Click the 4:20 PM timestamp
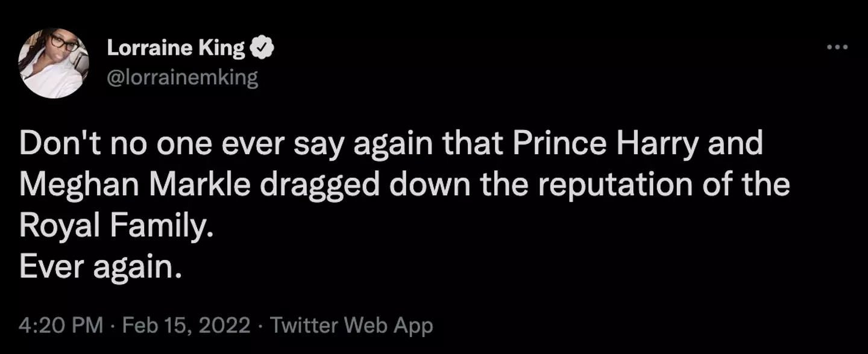This screenshot has width=868, height=354. click(60, 326)
